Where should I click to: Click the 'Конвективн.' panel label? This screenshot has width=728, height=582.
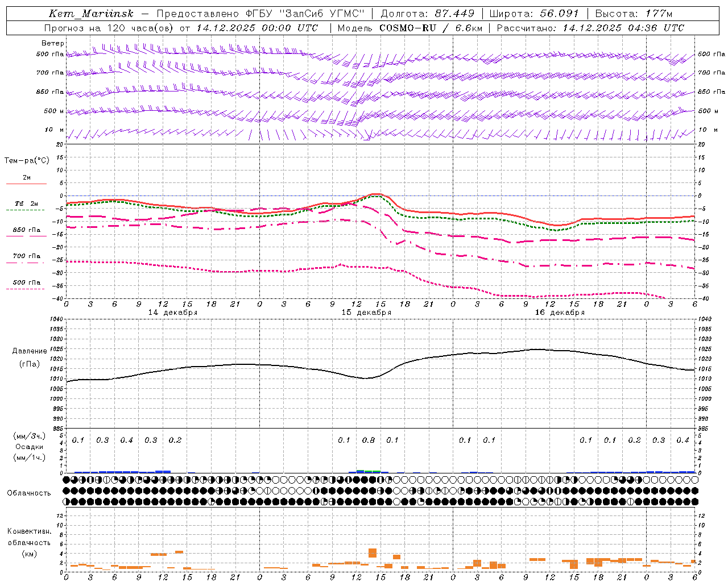30,531
